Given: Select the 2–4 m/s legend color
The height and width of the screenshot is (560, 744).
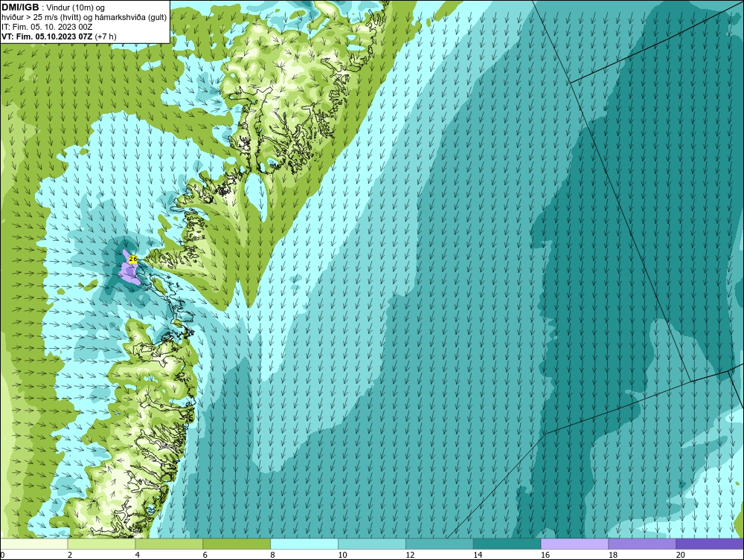Looking at the screenshot, I should (101, 544).
